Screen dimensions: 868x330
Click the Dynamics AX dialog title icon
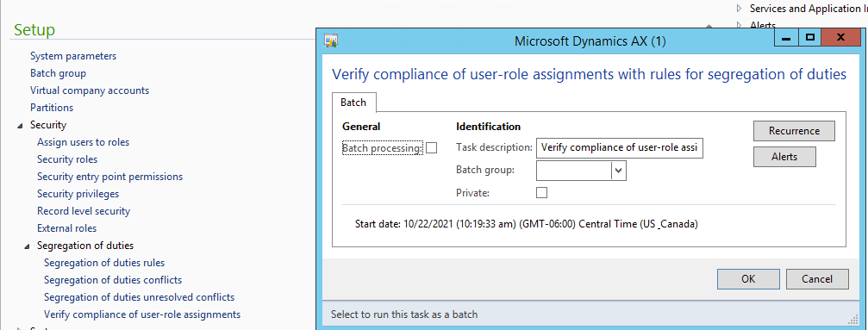click(x=331, y=40)
